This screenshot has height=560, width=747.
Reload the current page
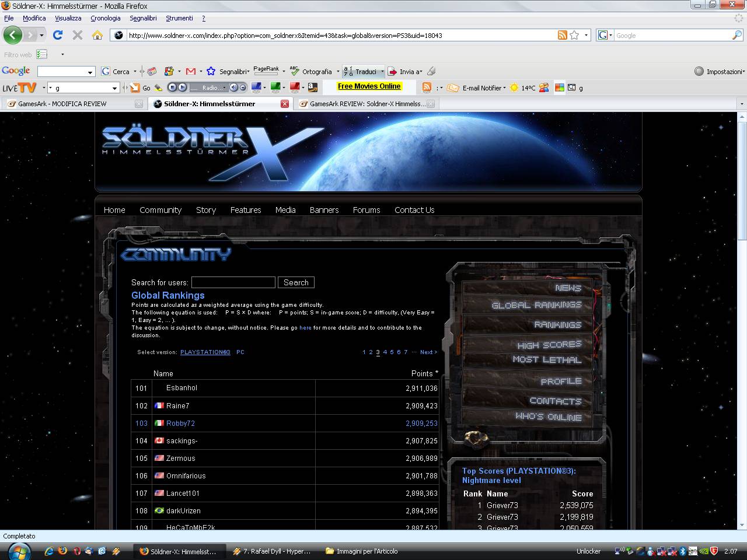click(58, 35)
